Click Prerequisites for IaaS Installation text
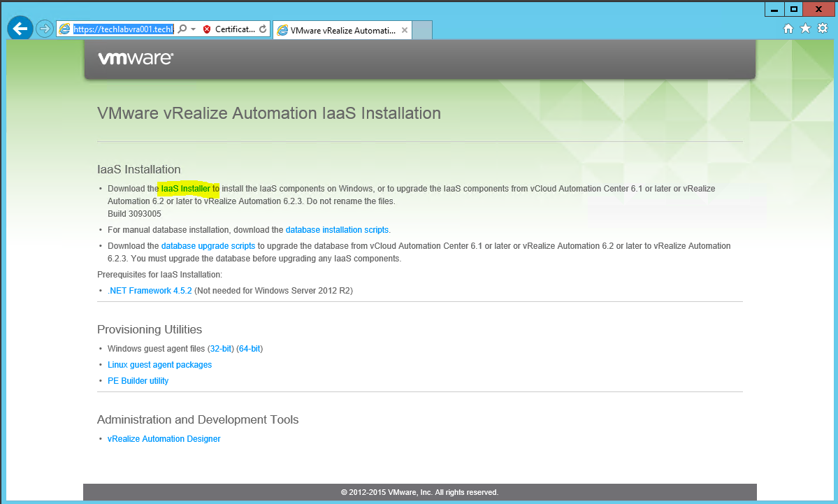This screenshot has width=838, height=504. coord(159,275)
